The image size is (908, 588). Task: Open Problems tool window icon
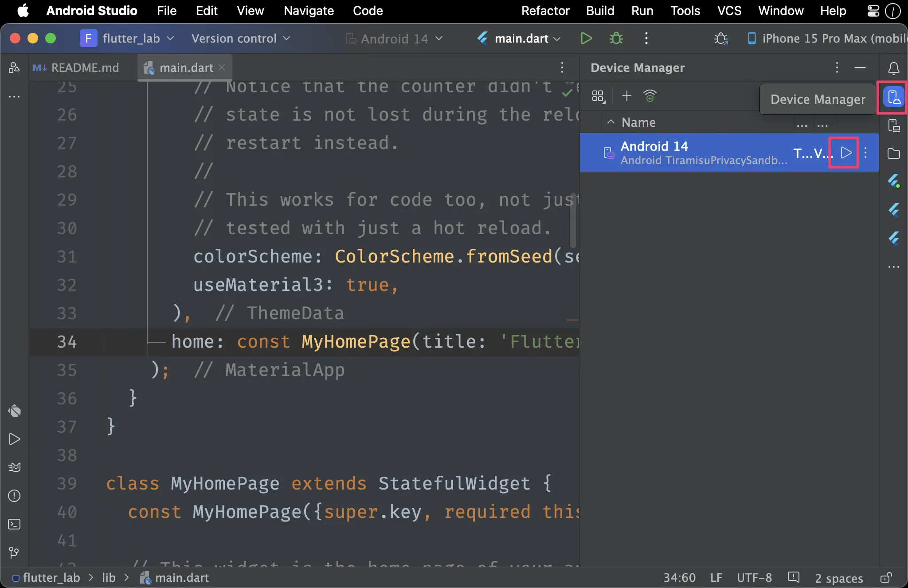[x=14, y=496]
